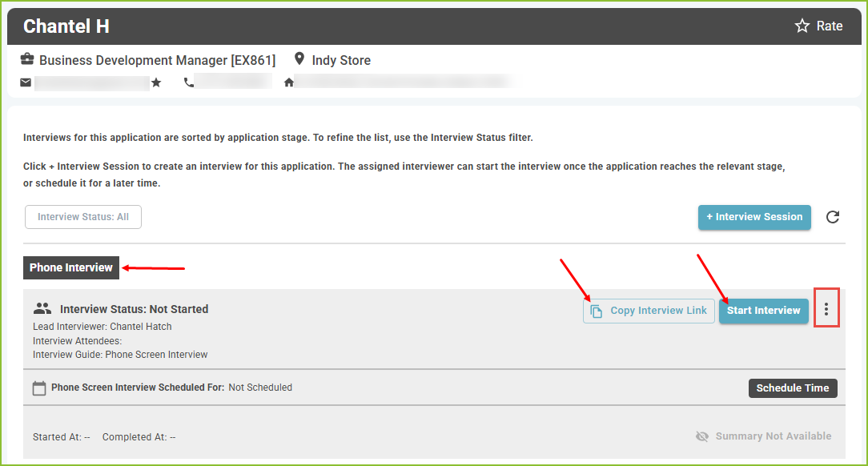Open the three-dot more options menu
868x466 pixels.
[x=826, y=309]
